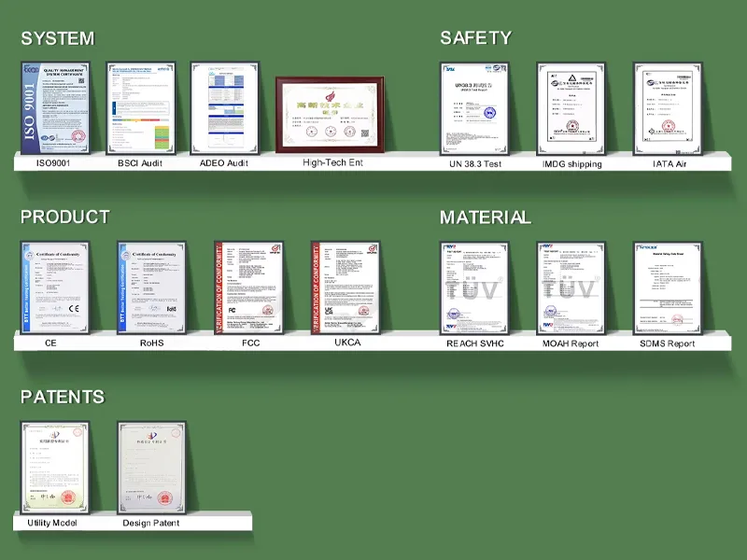
Task: Open the SDMS Report document thumbnail
Action: coord(668,288)
